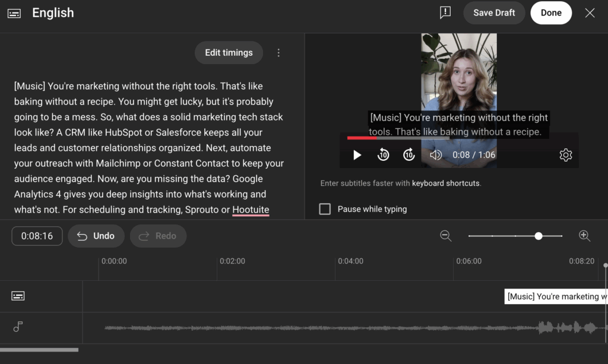Mute the video volume
This screenshot has width=608, height=364.
pos(435,154)
